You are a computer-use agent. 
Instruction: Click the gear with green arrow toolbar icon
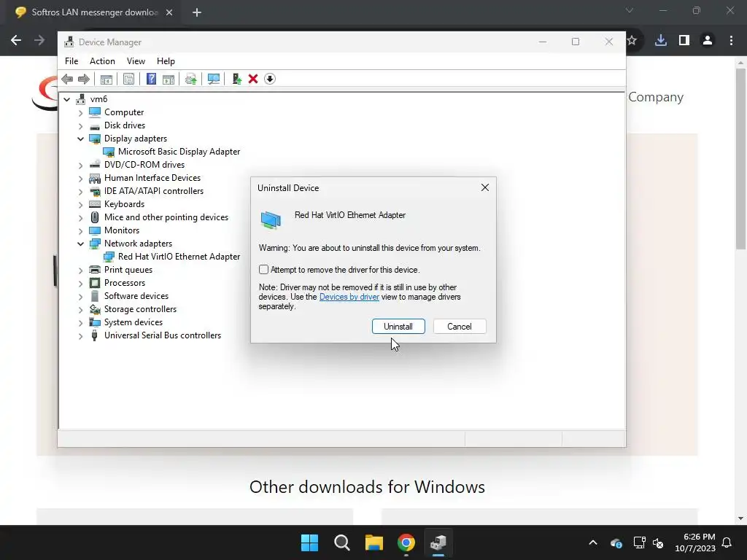190,79
